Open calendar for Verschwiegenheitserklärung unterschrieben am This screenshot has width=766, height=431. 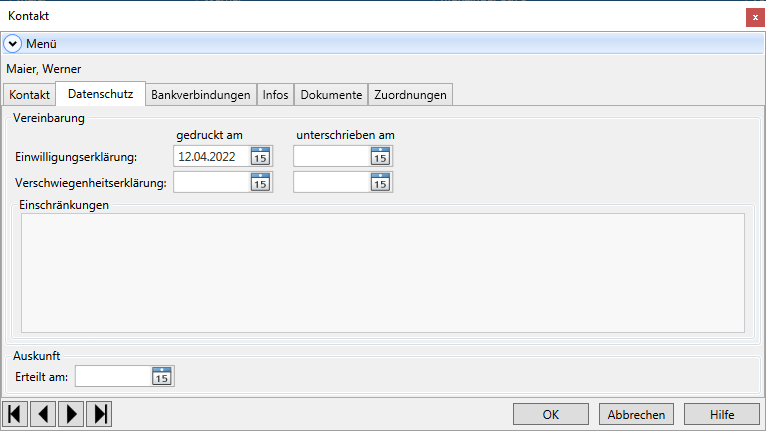[380, 182]
